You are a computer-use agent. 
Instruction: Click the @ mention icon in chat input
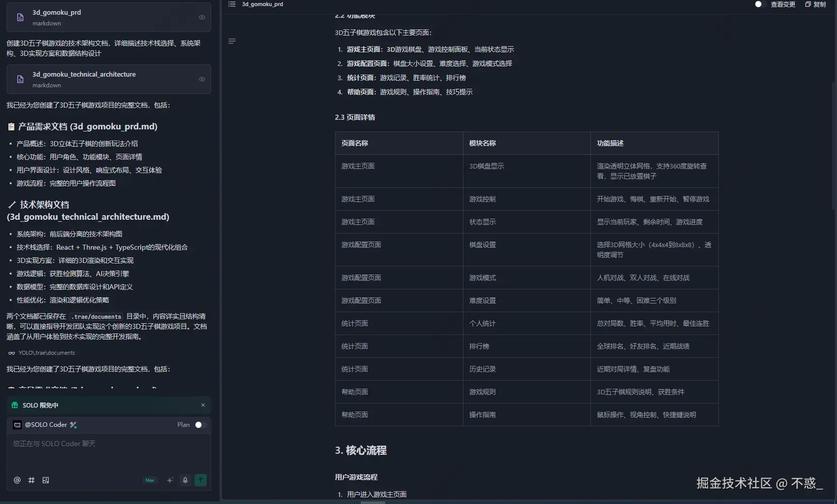click(x=17, y=480)
